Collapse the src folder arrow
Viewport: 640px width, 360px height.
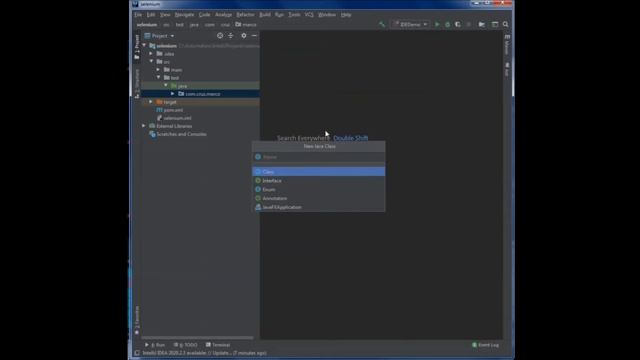coord(151,62)
